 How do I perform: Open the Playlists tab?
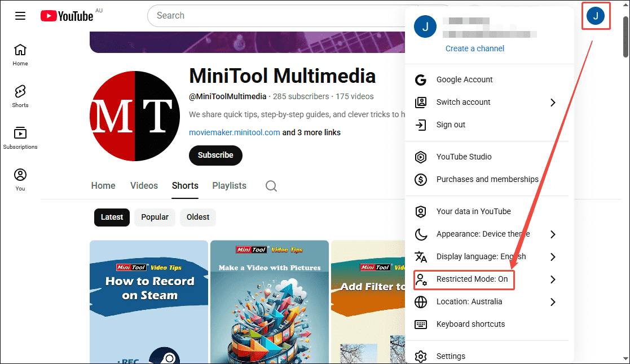[x=229, y=186]
